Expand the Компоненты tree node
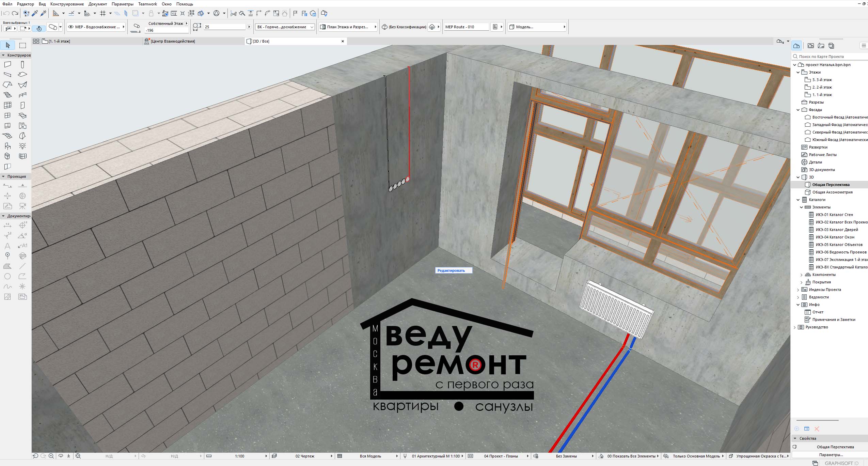Image resolution: width=868 pixels, height=466 pixels. [x=801, y=275]
